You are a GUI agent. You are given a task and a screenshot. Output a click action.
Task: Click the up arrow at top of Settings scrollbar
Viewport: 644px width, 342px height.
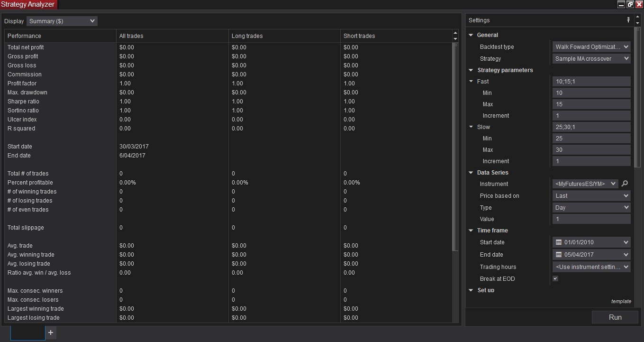[637, 17]
